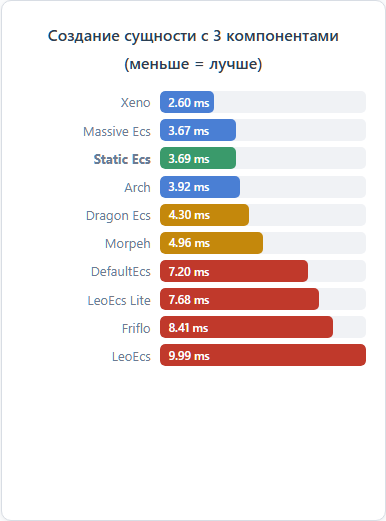The height and width of the screenshot is (521, 386).
Task: Click the Dragon Ecs label
Action: pos(118,216)
